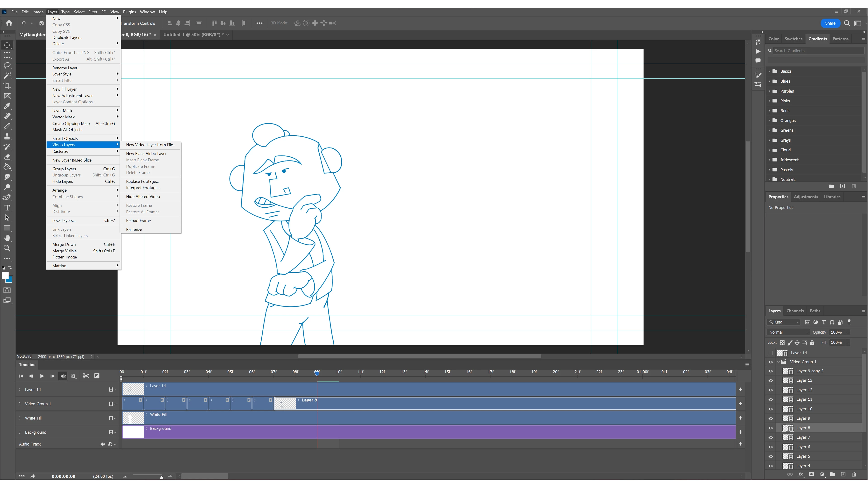
Task: Select the Crop tool
Action: click(x=7, y=86)
